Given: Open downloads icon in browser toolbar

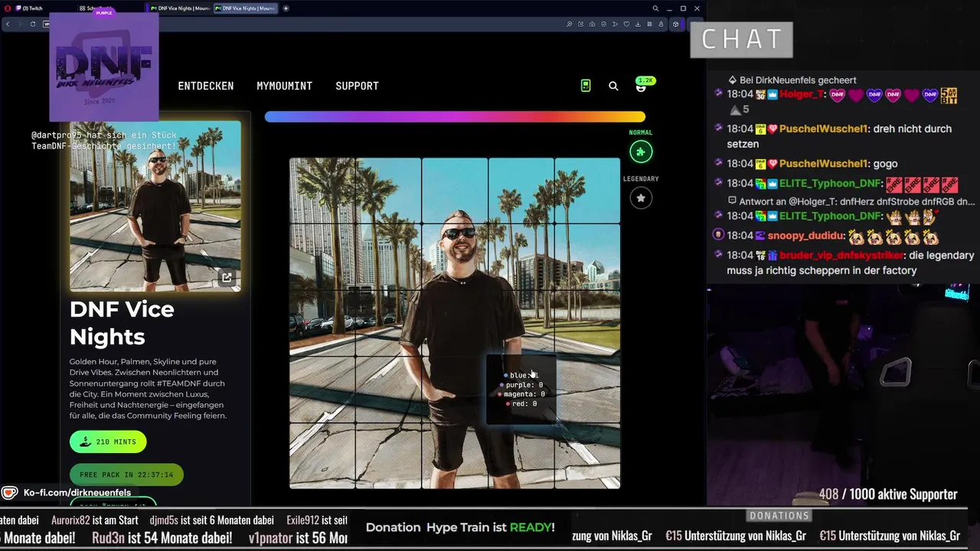Looking at the screenshot, I should [638, 24].
